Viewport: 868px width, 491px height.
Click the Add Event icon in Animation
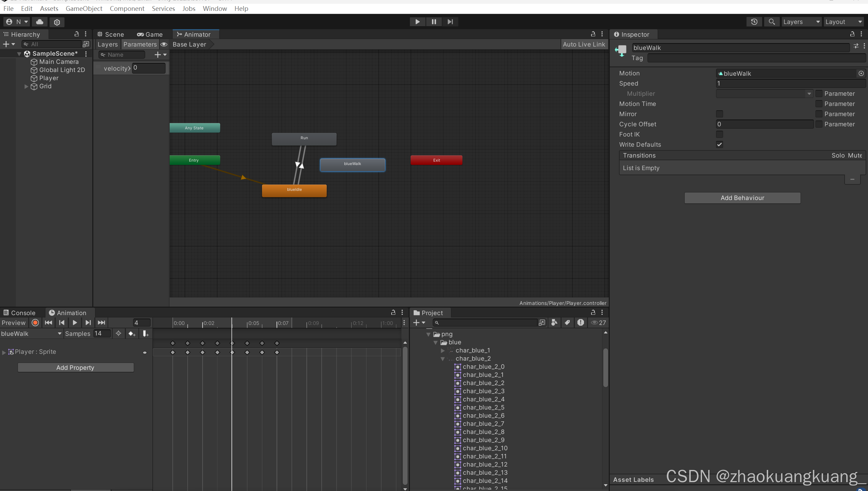(146, 334)
